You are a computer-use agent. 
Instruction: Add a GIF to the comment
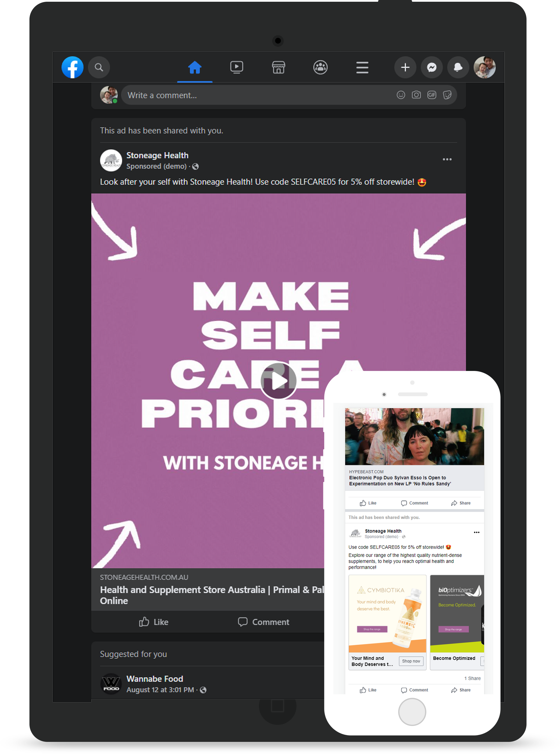point(432,95)
